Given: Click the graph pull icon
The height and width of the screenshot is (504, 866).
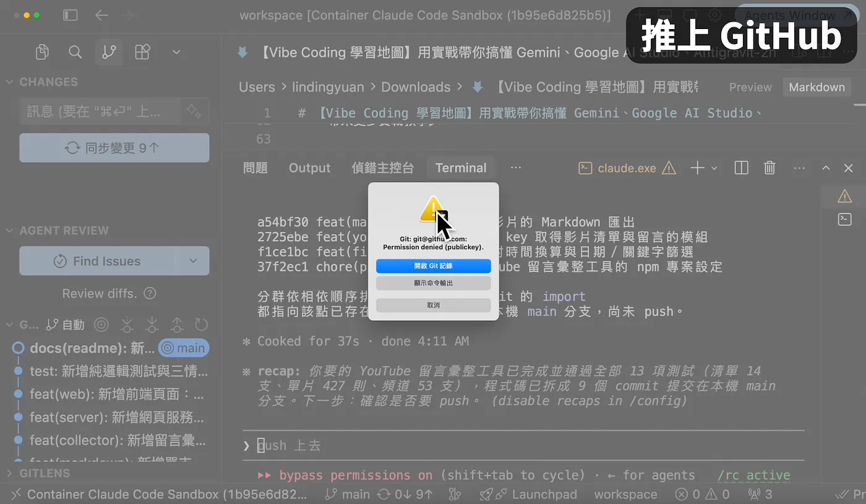Looking at the screenshot, I should pos(152,324).
